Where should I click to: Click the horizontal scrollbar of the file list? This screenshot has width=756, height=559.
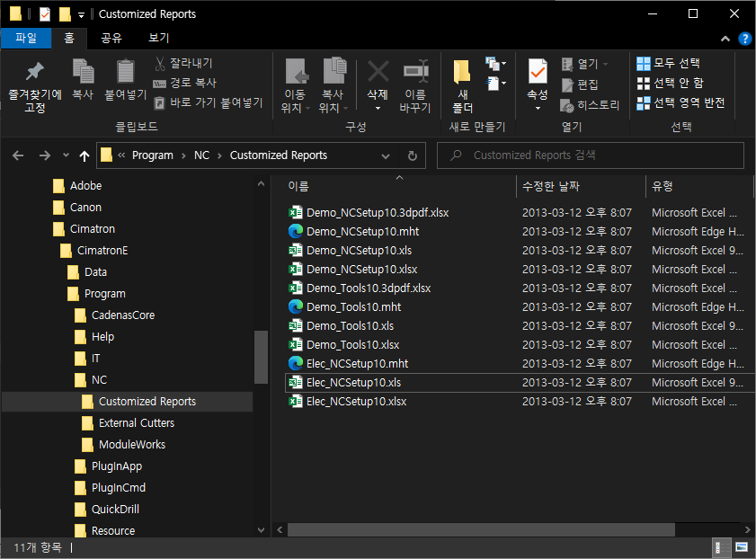[x=481, y=529]
